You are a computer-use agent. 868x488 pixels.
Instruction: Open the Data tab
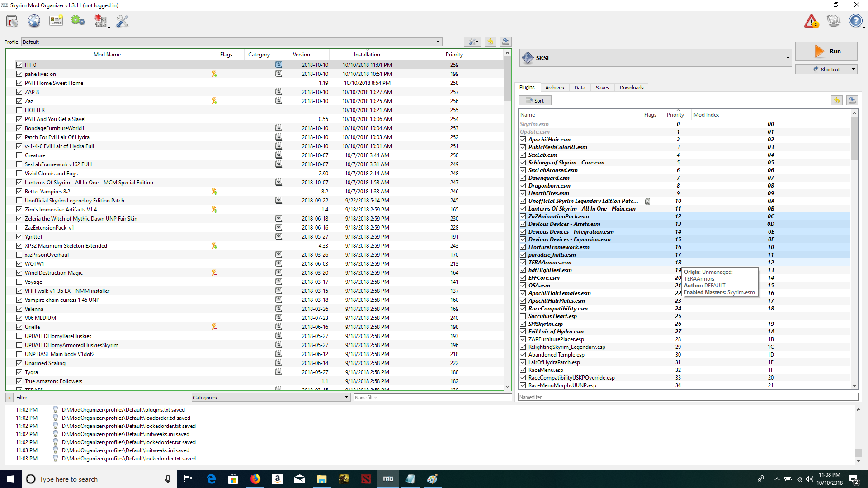[580, 88]
